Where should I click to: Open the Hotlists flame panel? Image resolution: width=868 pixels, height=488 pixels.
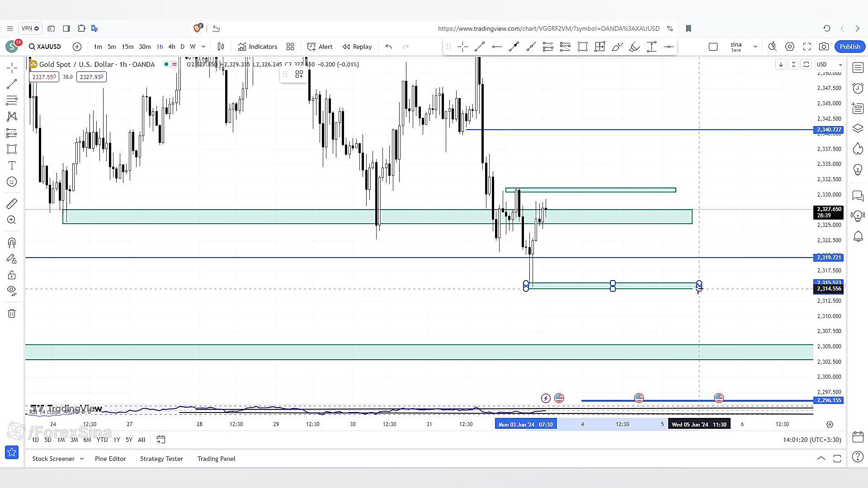point(858,149)
